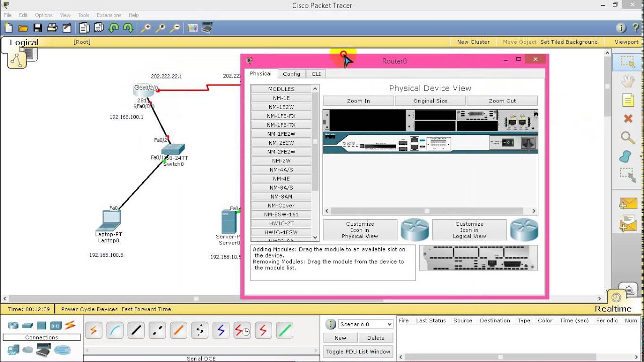The height and width of the screenshot is (362, 644).
Task: Click the Switch0 device on the workspace
Action: tap(173, 149)
